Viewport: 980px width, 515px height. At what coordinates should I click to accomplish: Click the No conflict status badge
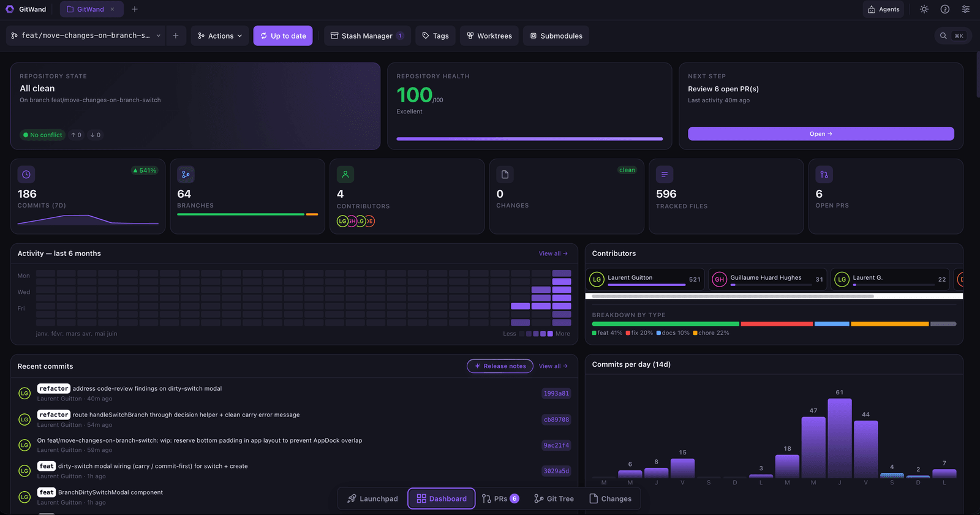point(42,135)
